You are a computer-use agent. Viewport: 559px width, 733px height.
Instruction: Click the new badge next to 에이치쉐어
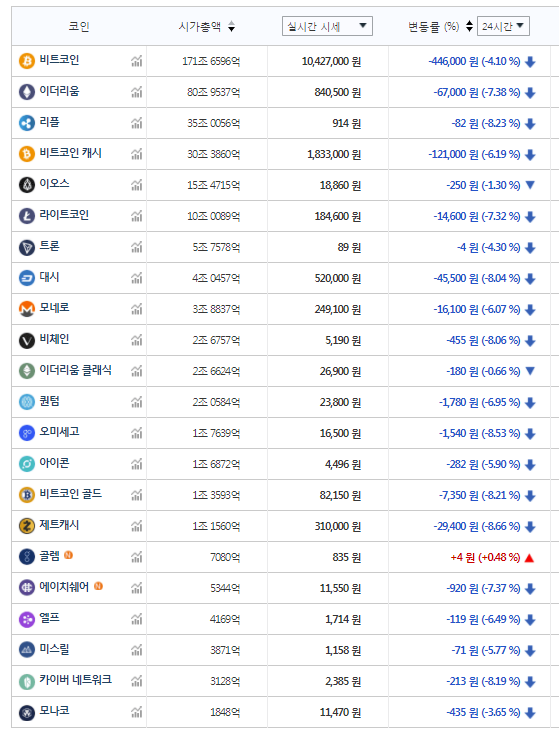[x=98, y=586]
